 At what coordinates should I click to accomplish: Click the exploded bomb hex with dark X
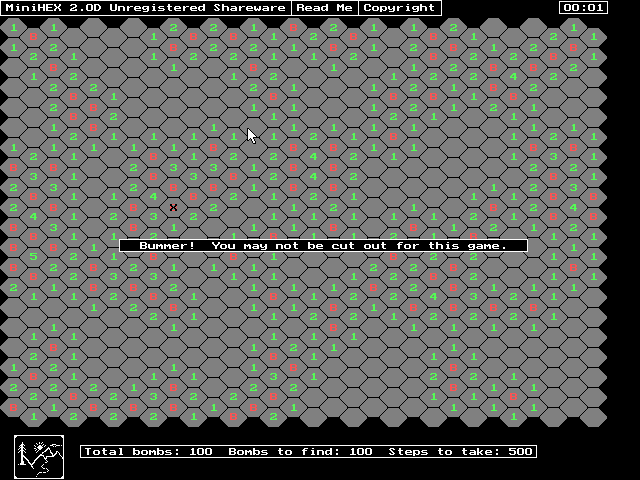173,208
